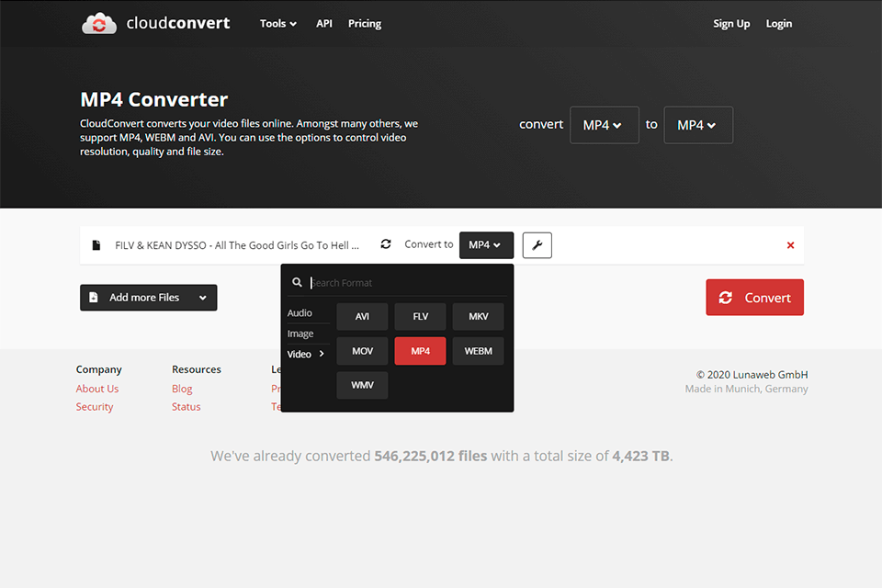Choose AVI as the output format
The image size is (882, 588).
pos(362,316)
